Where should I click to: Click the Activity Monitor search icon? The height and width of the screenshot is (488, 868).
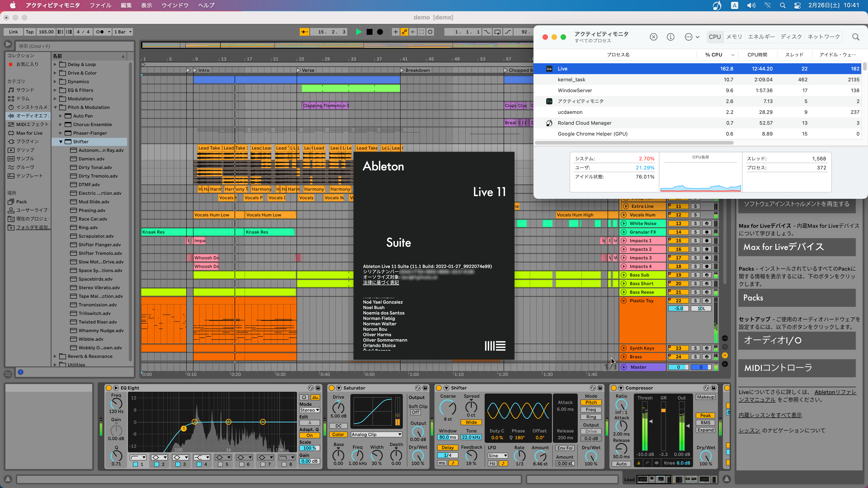[x=856, y=37]
